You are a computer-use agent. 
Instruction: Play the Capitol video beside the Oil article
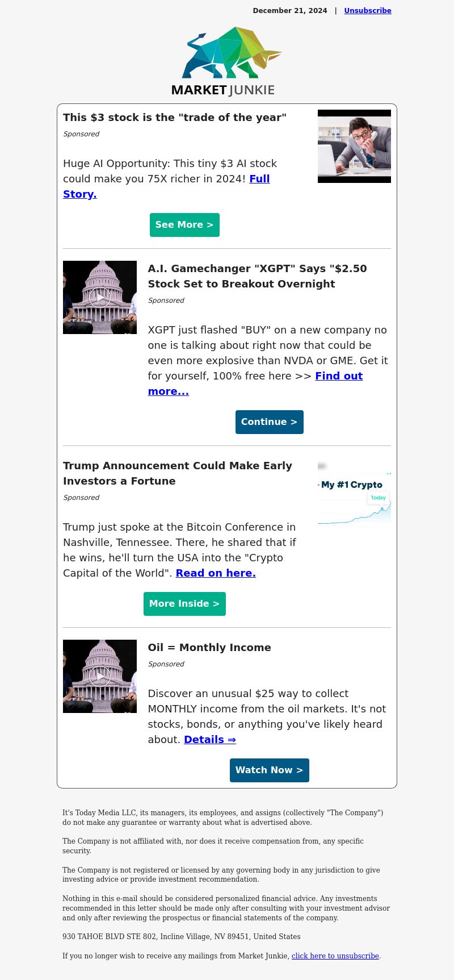[100, 676]
